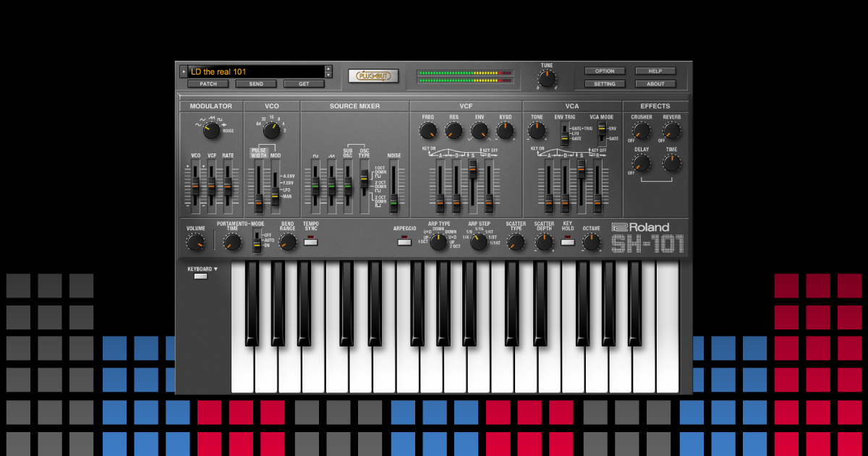Adjust the TUNE knob
868x456 pixels.
coord(547,77)
